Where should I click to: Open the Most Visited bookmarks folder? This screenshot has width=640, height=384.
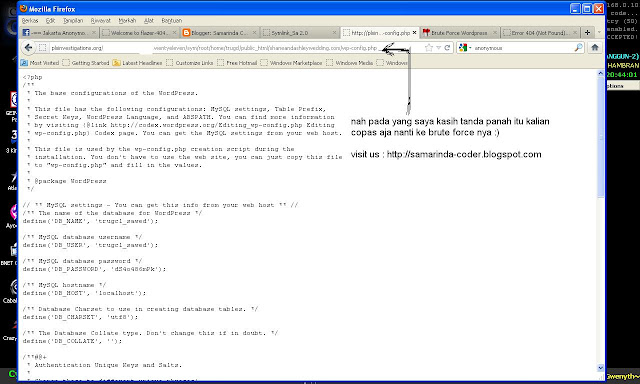[40, 63]
